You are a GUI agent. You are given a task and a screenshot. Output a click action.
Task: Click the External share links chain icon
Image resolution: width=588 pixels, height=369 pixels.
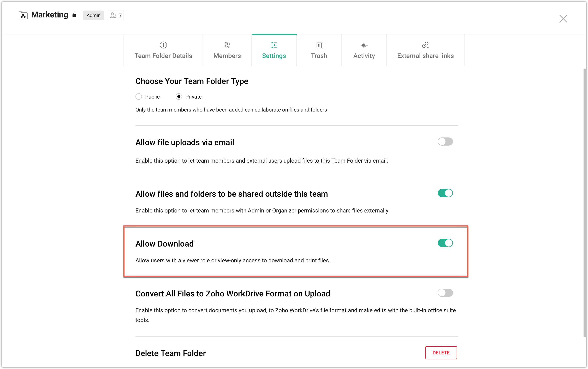pyautogui.click(x=425, y=45)
